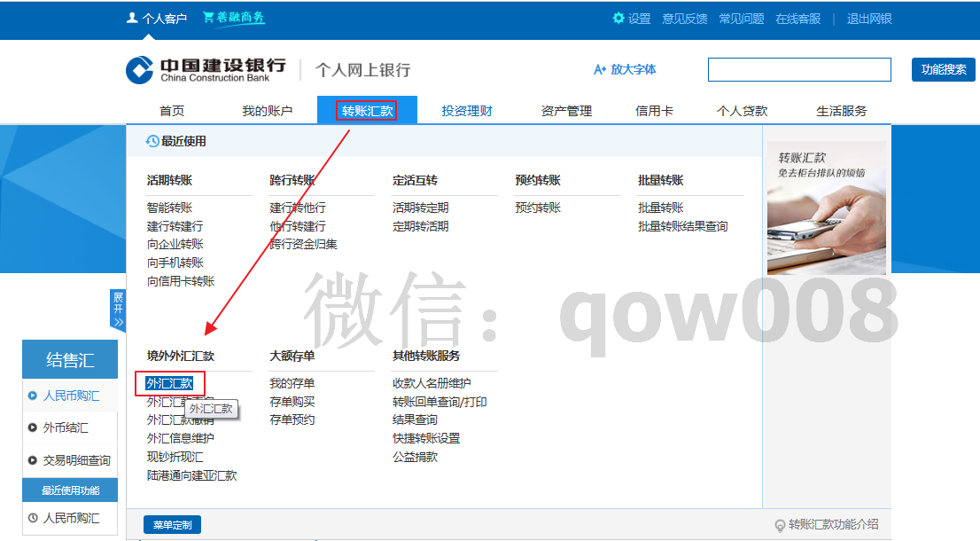Select 向企业转账 menu item
Screen dimensions: 980x541
point(175,245)
